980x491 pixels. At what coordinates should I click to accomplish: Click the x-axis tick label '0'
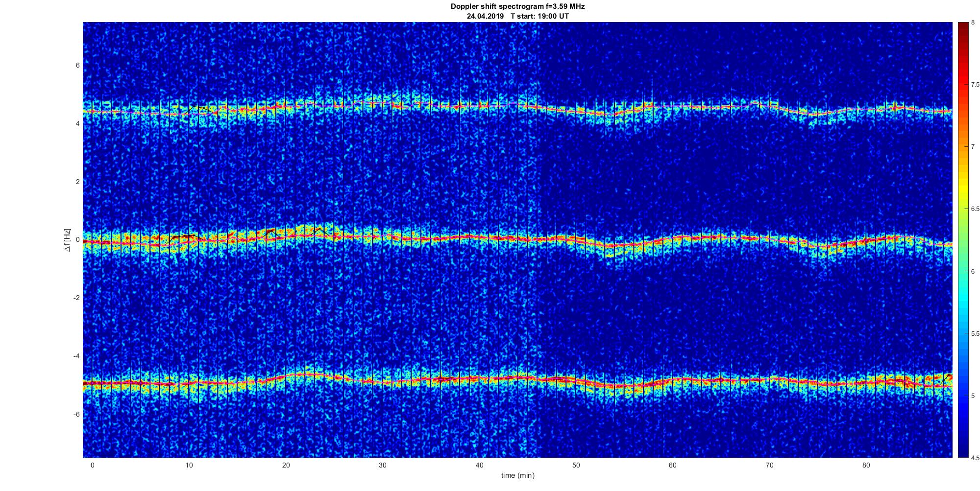[x=92, y=466]
